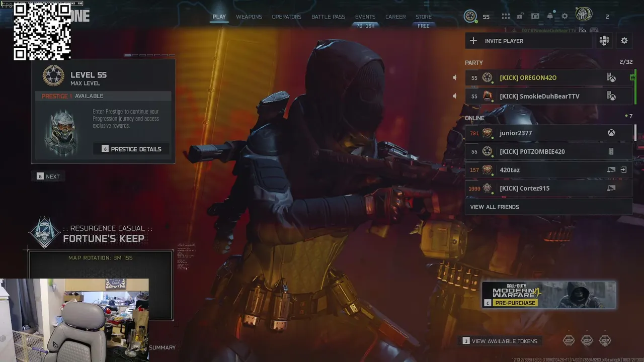Open the settings gear in top bar
Image resolution: width=644 pixels, height=362 pixels.
(565, 17)
